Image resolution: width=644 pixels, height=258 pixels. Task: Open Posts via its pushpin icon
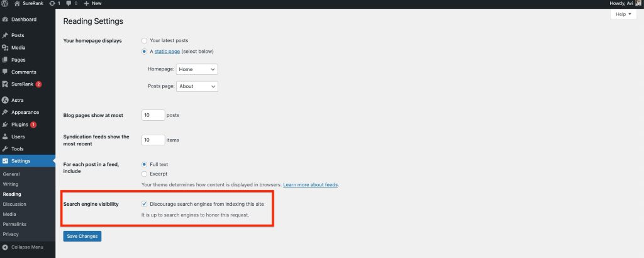point(5,35)
